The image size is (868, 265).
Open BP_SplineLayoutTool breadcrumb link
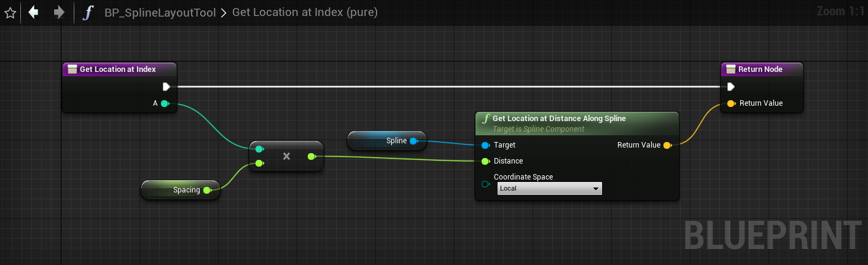pos(160,12)
